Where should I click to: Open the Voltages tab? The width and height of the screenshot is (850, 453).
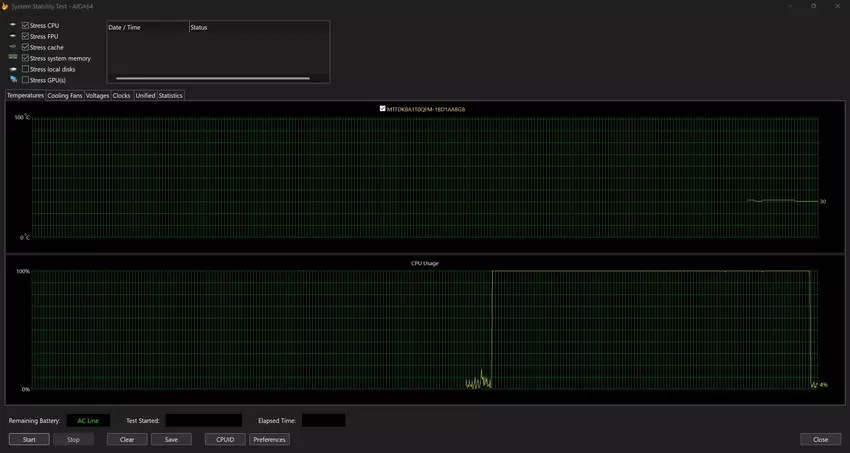pos(97,96)
